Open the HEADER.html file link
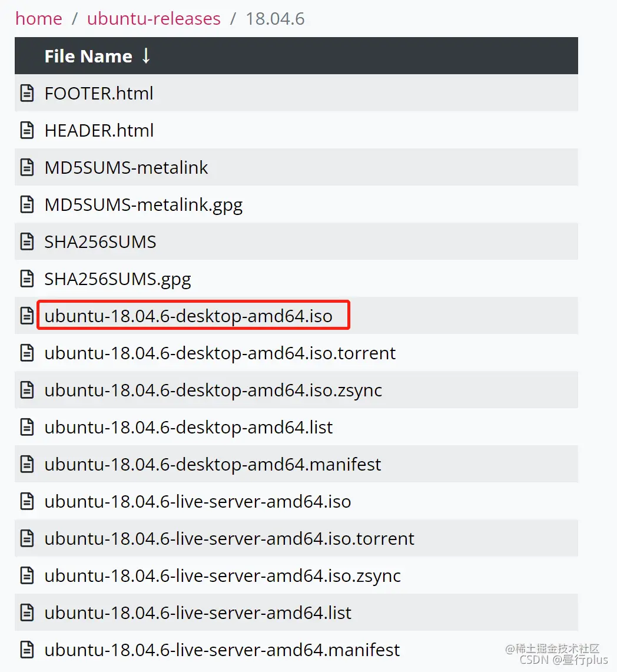This screenshot has width=617, height=672. [99, 130]
